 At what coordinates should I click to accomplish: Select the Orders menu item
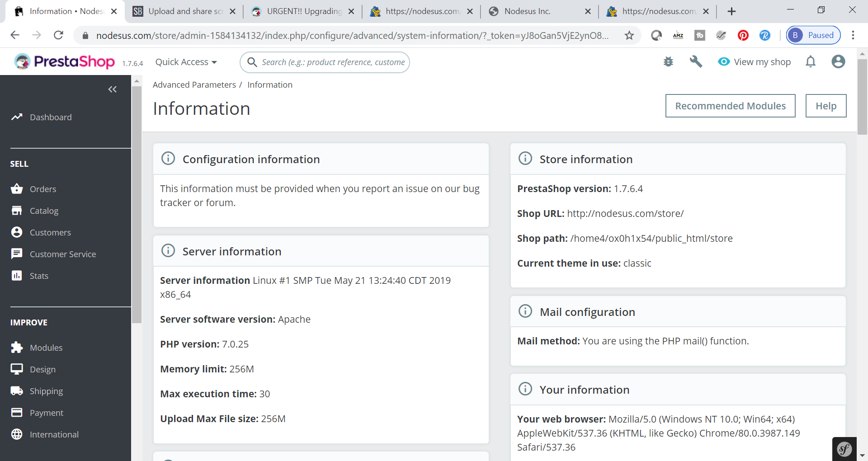pos(43,189)
